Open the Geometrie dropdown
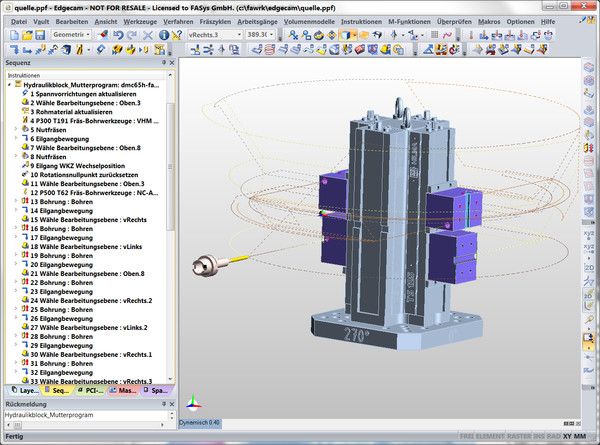Viewport: 600px width, 445px height. click(88, 35)
